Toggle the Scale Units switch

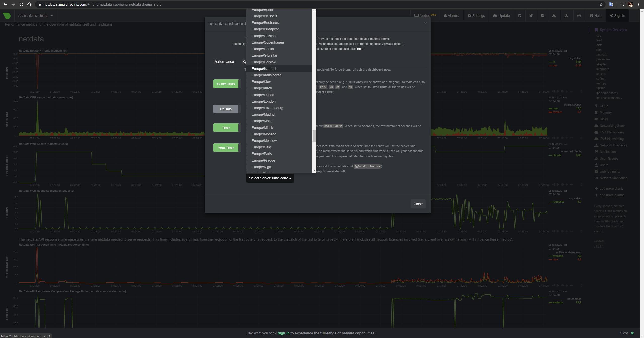227,84
